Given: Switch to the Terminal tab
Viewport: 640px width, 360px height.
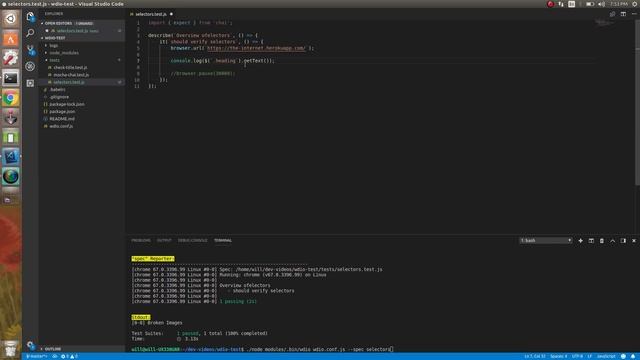Looking at the screenshot, I should [x=223, y=240].
